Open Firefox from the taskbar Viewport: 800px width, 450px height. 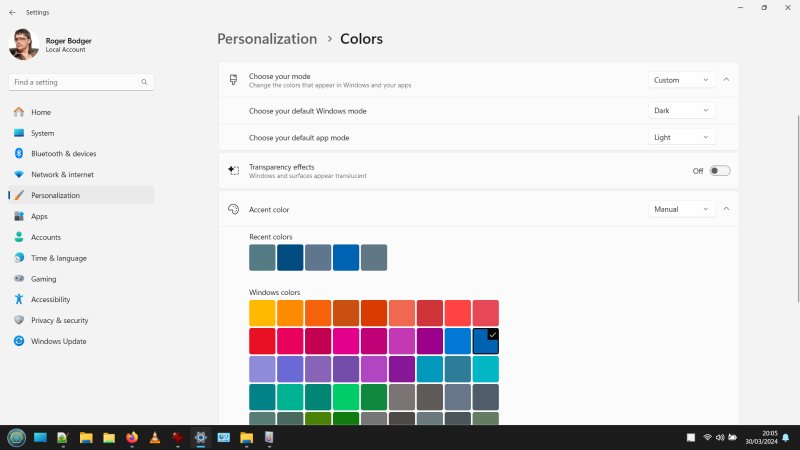(x=132, y=438)
